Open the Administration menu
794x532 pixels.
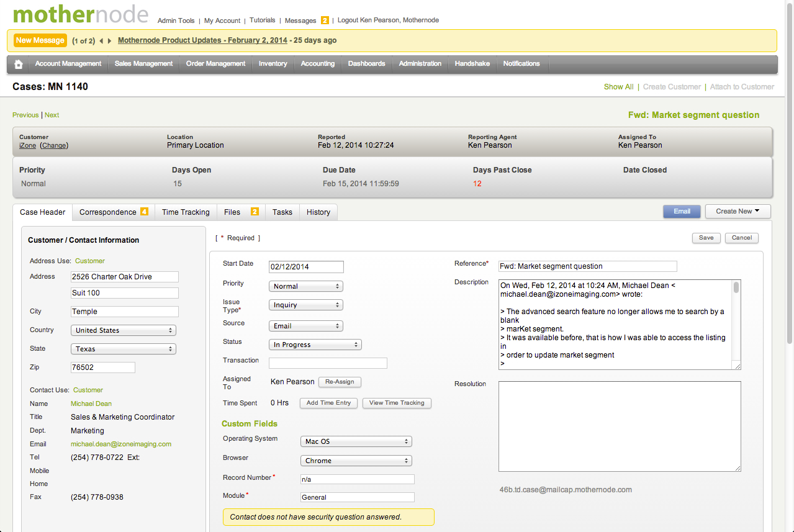click(x=420, y=63)
